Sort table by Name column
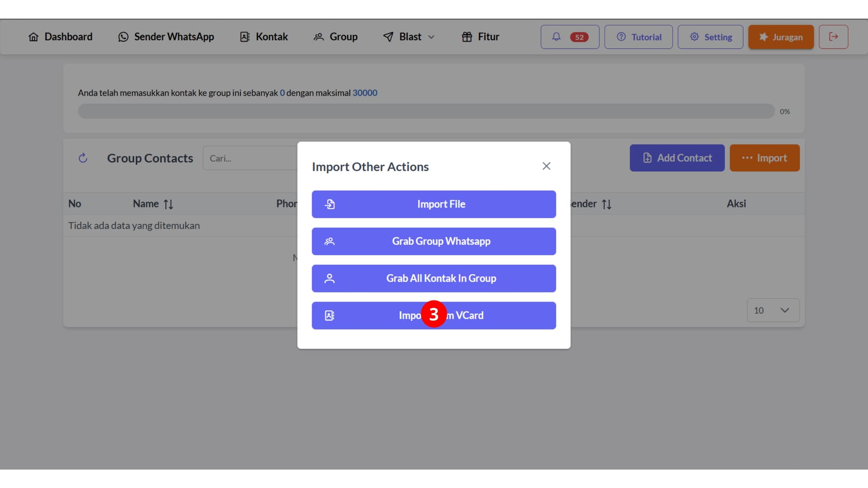Viewport: 868px width, 488px height. tap(153, 204)
